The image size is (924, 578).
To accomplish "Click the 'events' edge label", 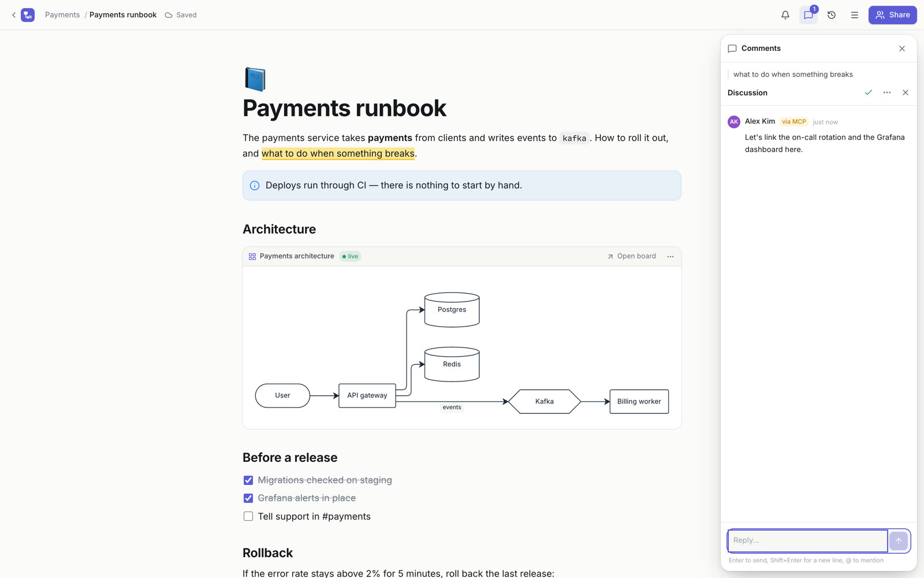I will [x=452, y=407].
